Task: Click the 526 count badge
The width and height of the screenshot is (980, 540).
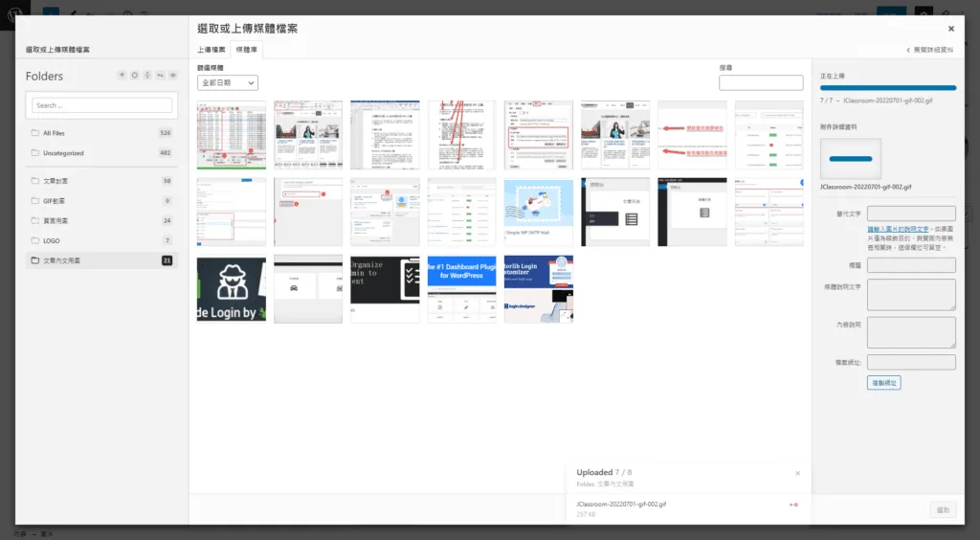Action: tap(165, 132)
